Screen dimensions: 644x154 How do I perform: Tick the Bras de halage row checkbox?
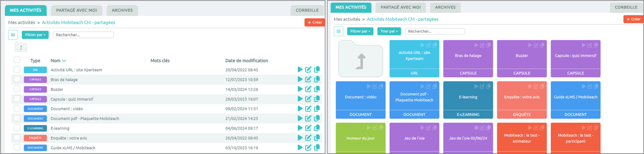[x=17, y=79]
